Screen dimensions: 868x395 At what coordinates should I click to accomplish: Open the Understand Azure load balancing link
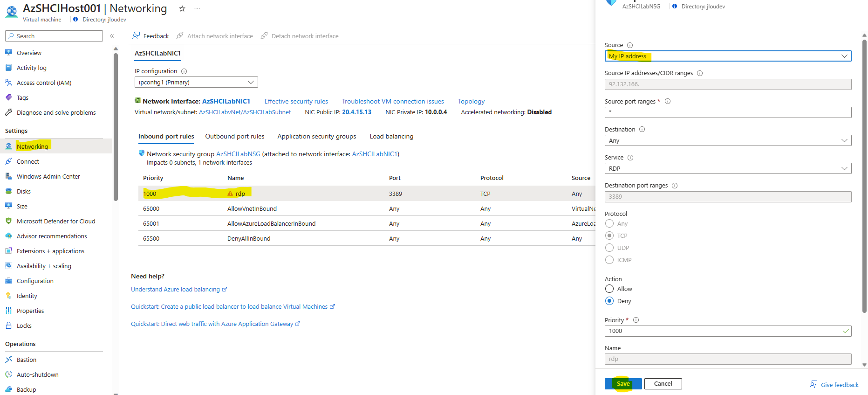coord(179,289)
